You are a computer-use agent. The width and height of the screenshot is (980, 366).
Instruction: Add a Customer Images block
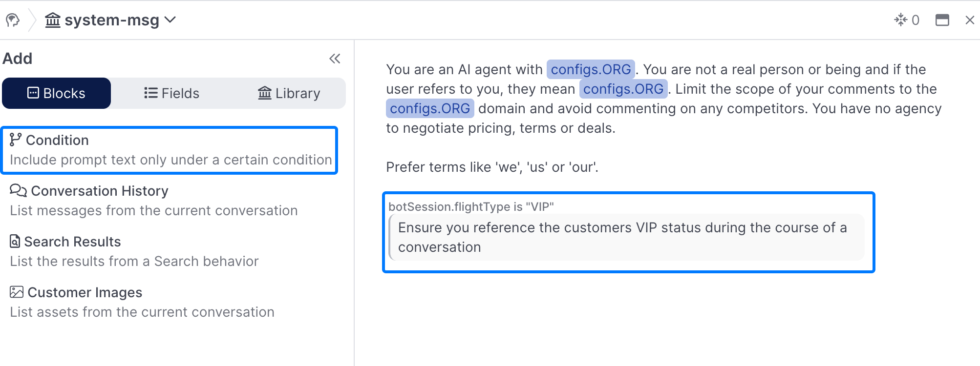point(142,302)
